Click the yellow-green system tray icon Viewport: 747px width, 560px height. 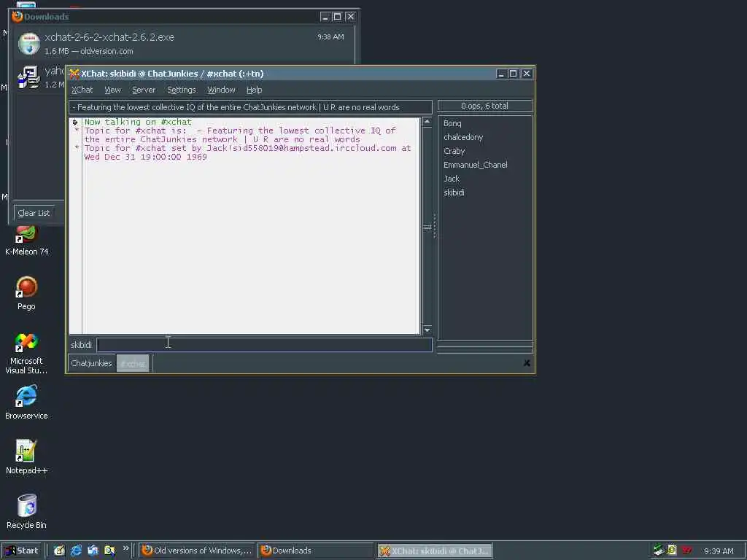click(672, 551)
